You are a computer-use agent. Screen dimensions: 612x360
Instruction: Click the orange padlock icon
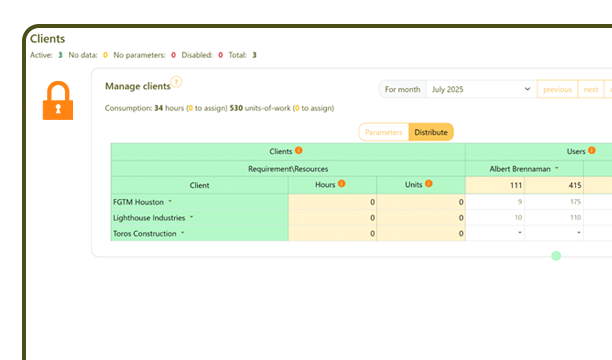pos(58,100)
